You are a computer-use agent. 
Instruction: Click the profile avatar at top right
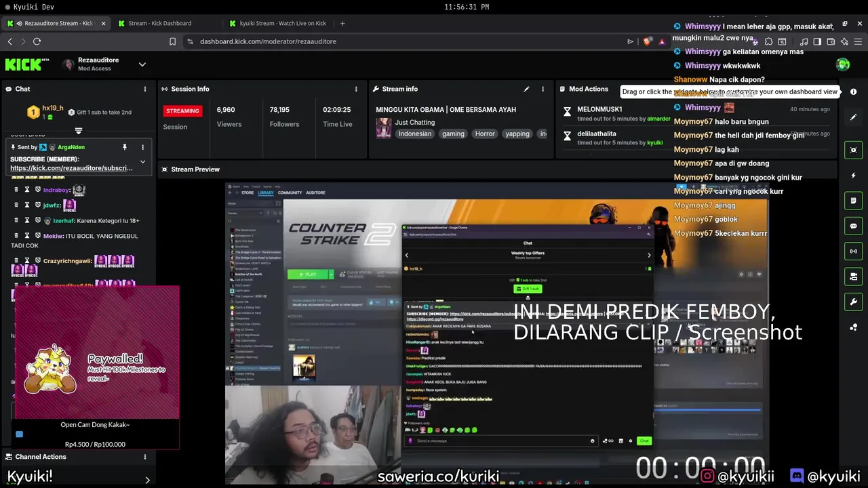(843, 64)
